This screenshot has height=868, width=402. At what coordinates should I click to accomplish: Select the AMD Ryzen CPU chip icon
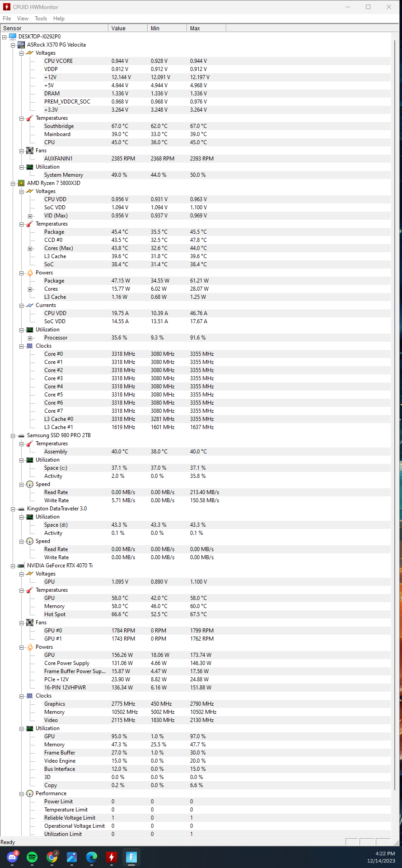(21, 183)
